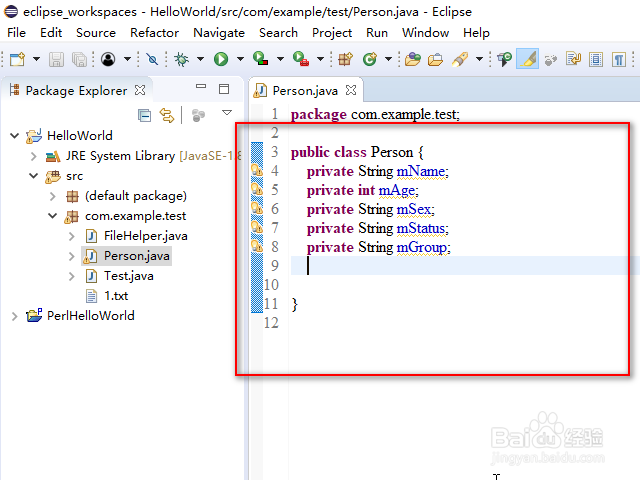Click the New Java Class icon
Screen dimensions: 640x480
click(x=370, y=59)
